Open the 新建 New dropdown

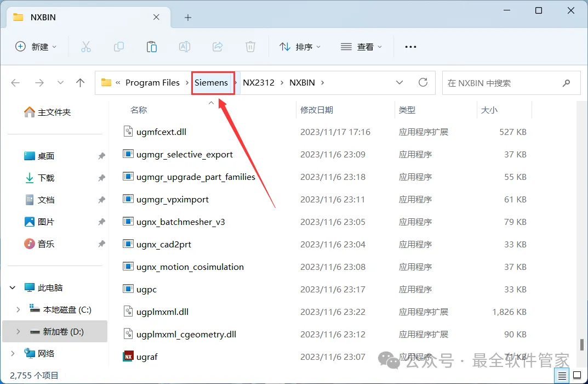36,47
